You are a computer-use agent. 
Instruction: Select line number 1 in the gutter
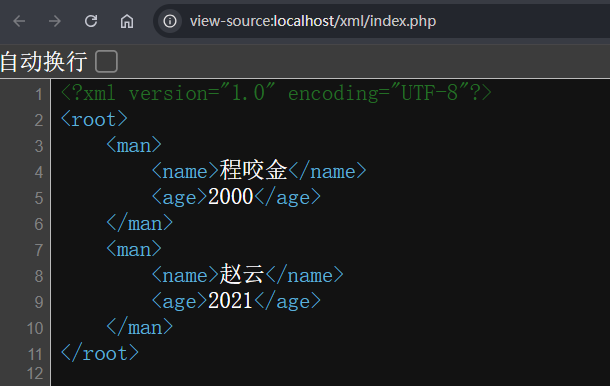(x=39, y=94)
